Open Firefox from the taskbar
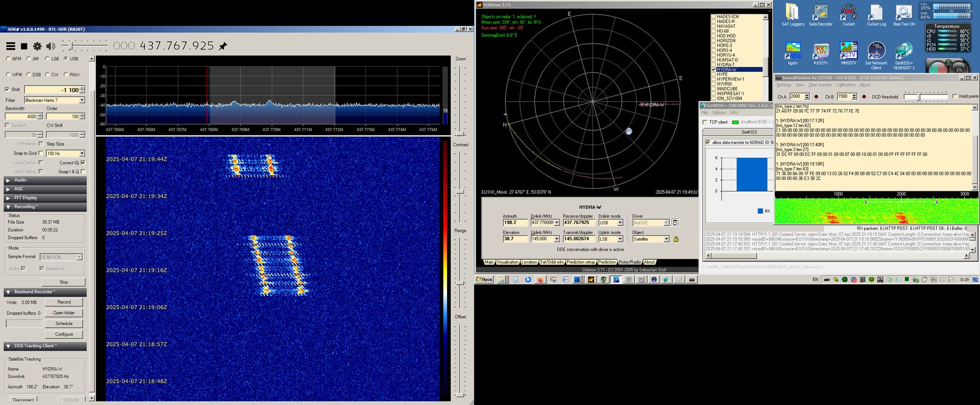 [540, 280]
